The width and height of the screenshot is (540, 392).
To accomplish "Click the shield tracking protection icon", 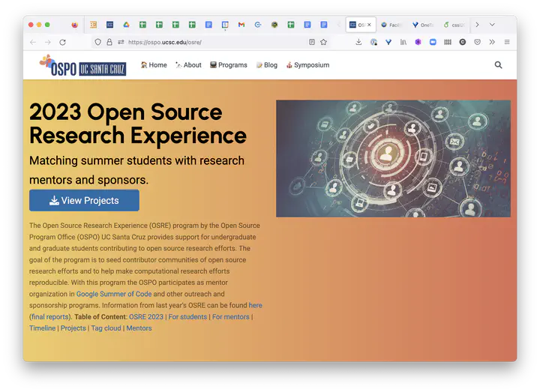I will 98,43.
